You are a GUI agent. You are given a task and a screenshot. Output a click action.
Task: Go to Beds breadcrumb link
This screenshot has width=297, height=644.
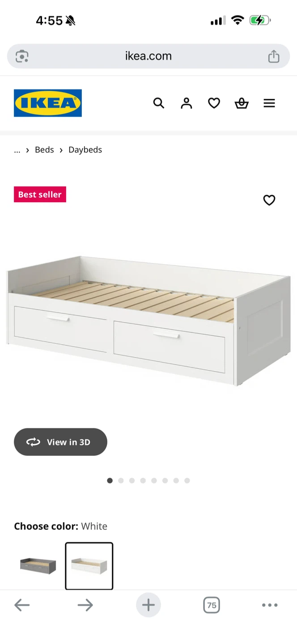(x=44, y=150)
